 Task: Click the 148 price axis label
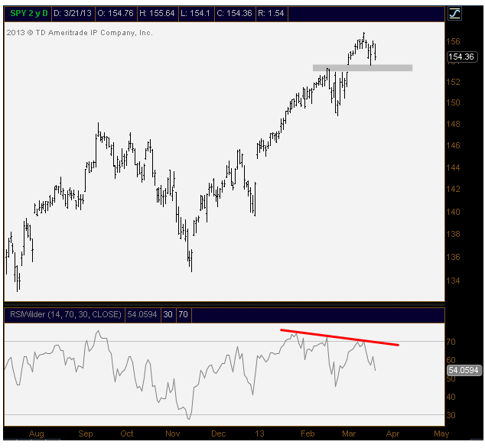[453, 124]
